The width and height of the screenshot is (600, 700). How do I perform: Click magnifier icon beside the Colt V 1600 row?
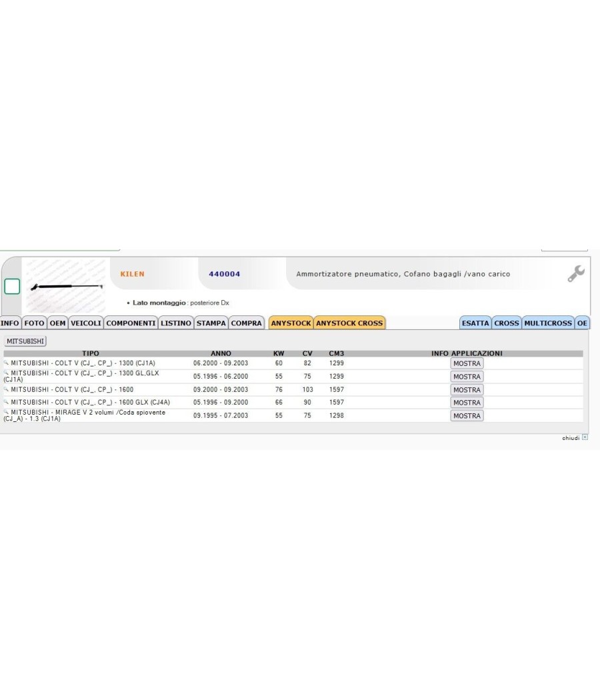[x=6, y=389]
